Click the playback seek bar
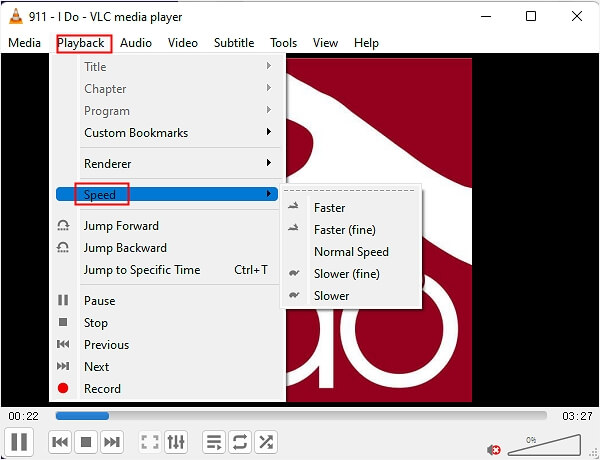 click(x=301, y=416)
